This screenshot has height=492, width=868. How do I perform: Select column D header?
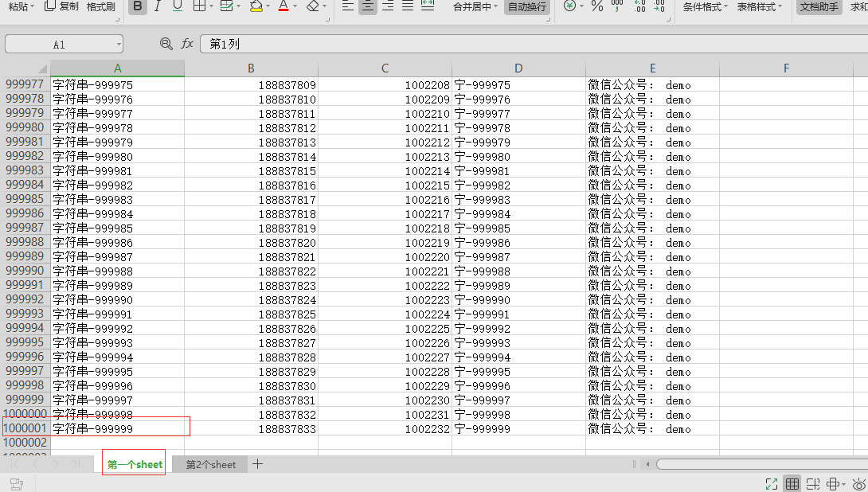click(518, 68)
